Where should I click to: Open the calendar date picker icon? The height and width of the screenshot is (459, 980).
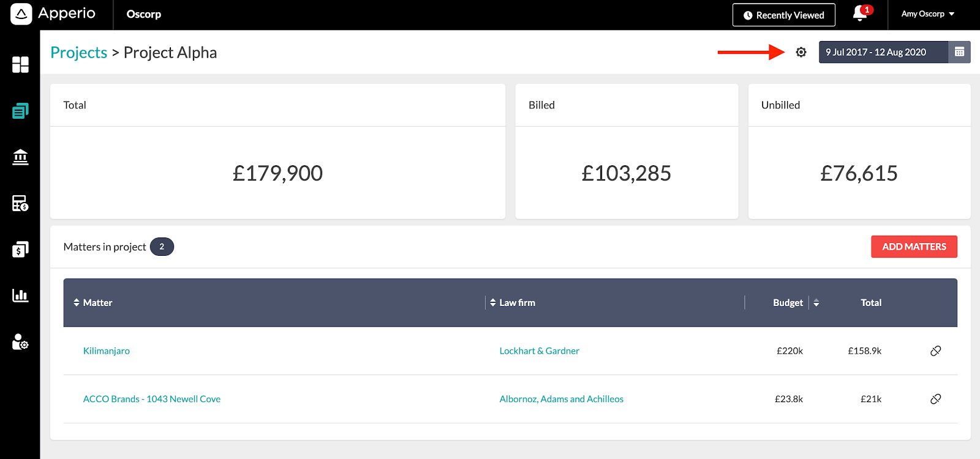[959, 52]
